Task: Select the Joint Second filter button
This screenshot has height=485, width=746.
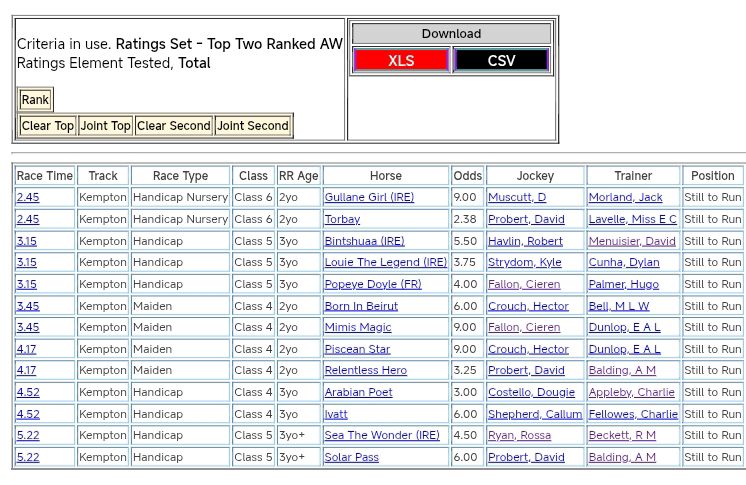Action: click(253, 126)
